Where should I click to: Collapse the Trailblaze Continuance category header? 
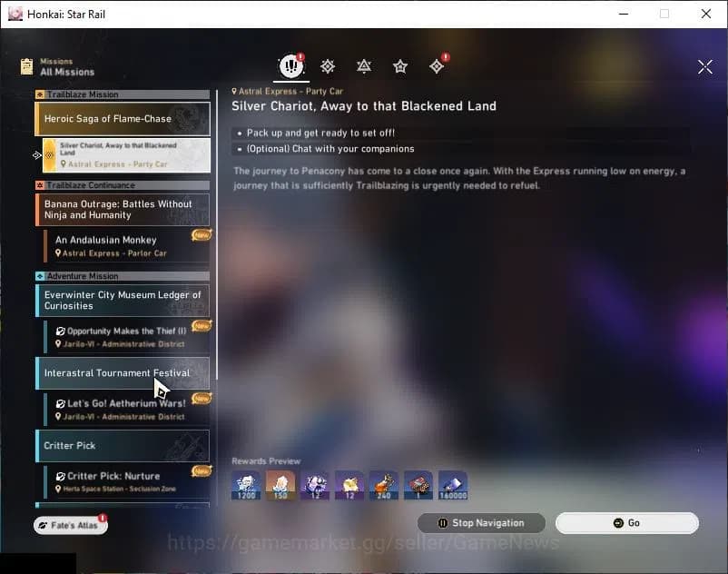tap(123, 185)
